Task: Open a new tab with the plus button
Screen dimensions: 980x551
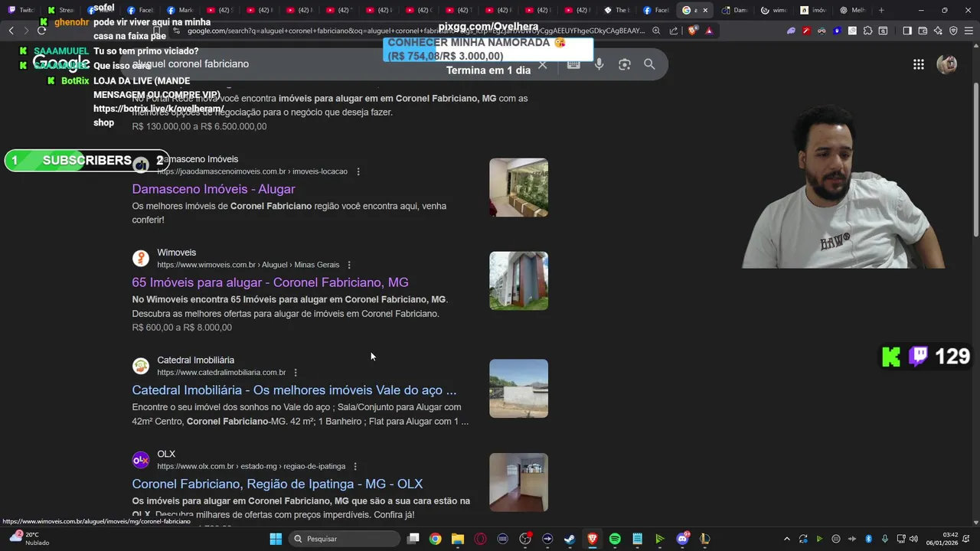Action: click(x=881, y=10)
